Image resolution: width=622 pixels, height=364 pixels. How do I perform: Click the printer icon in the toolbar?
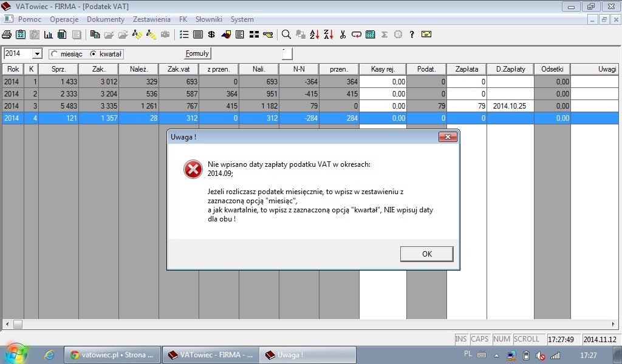pyautogui.click(x=7, y=35)
